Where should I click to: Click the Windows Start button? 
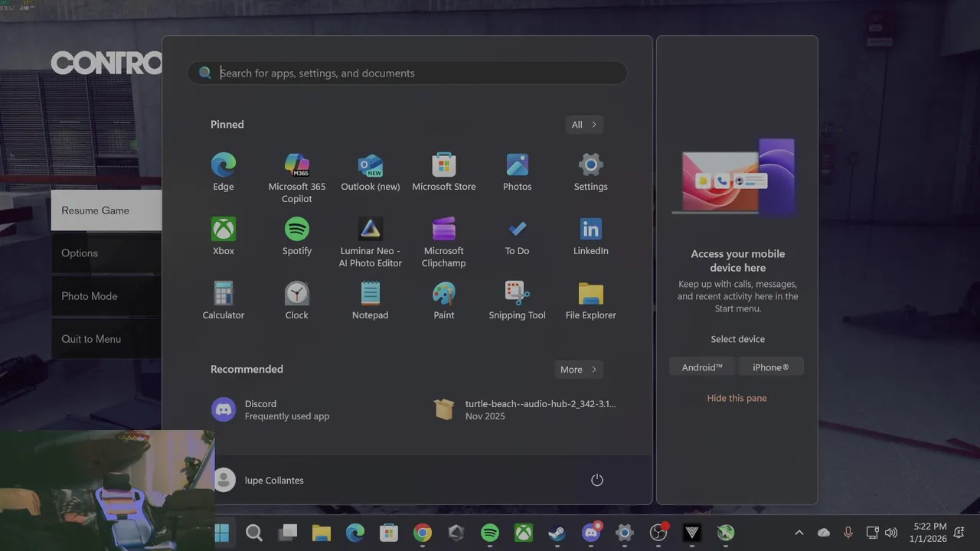[x=222, y=533]
